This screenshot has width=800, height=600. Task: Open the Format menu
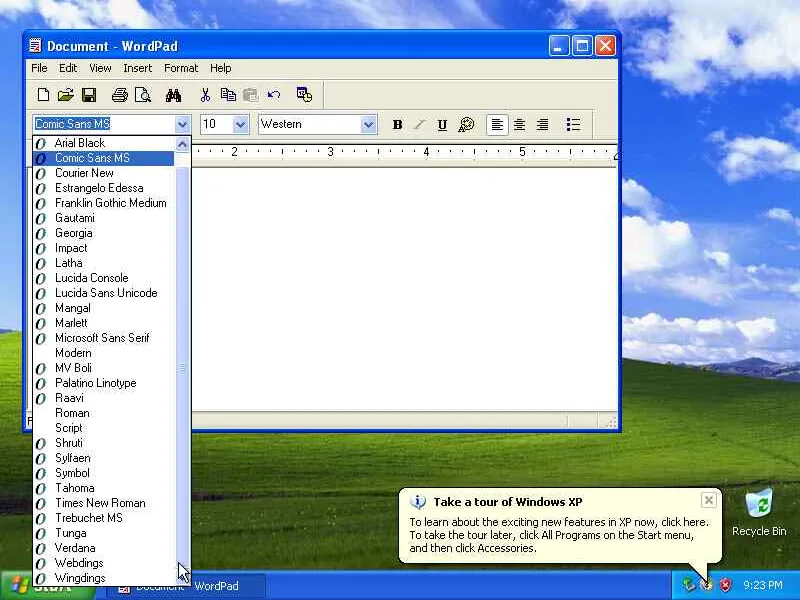point(181,68)
